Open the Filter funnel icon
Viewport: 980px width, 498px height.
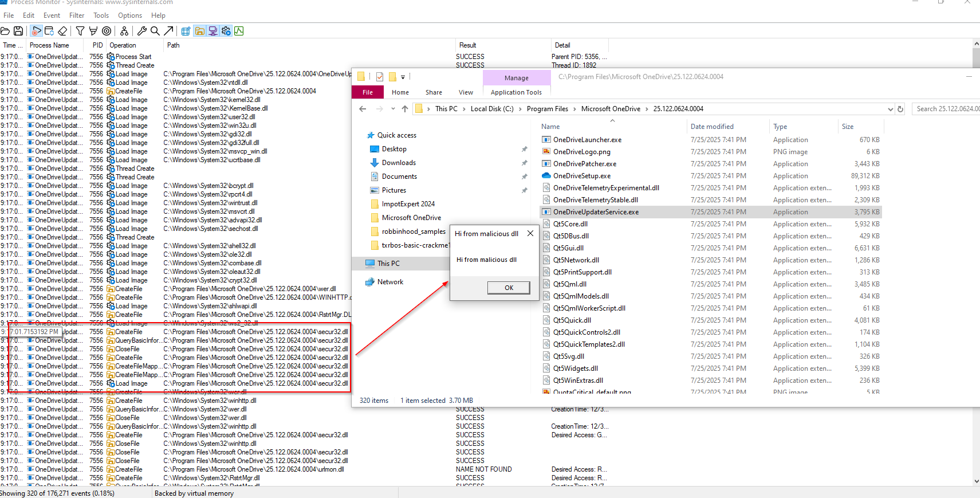click(x=80, y=31)
